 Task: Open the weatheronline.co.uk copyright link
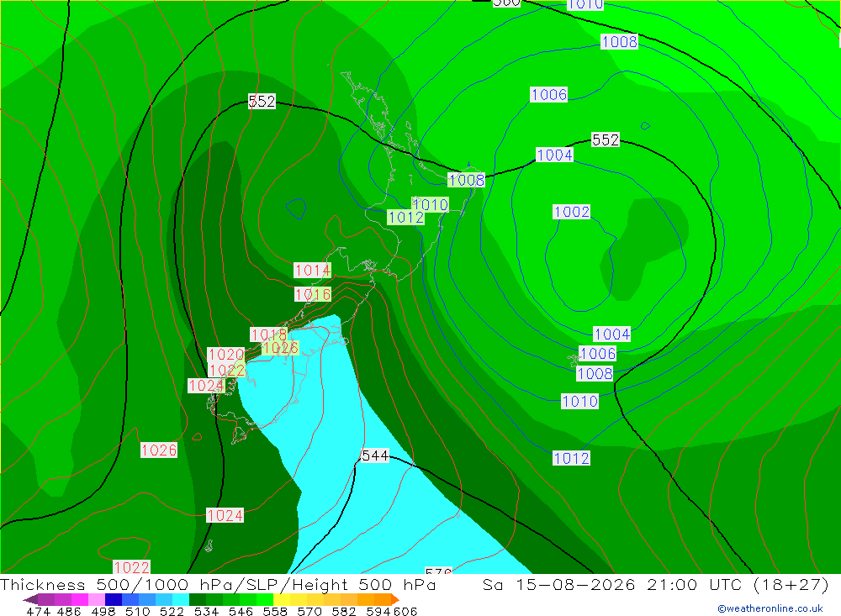[x=770, y=608]
